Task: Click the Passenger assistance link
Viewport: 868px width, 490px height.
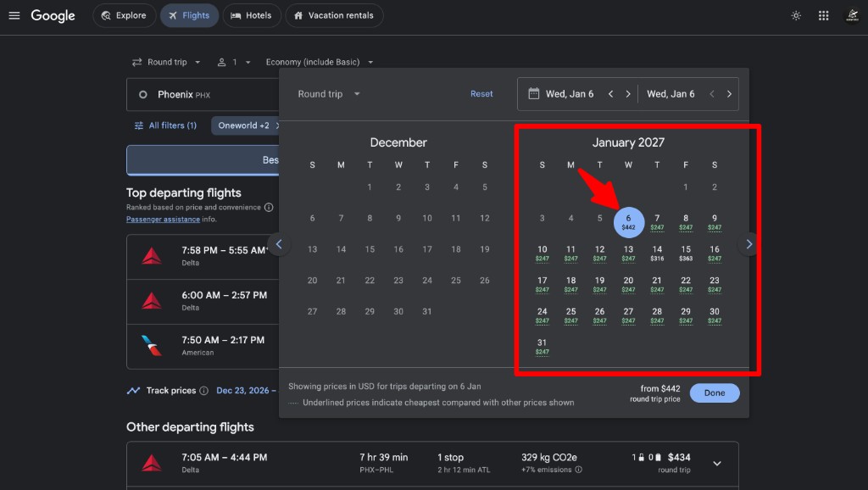Action: (x=163, y=220)
